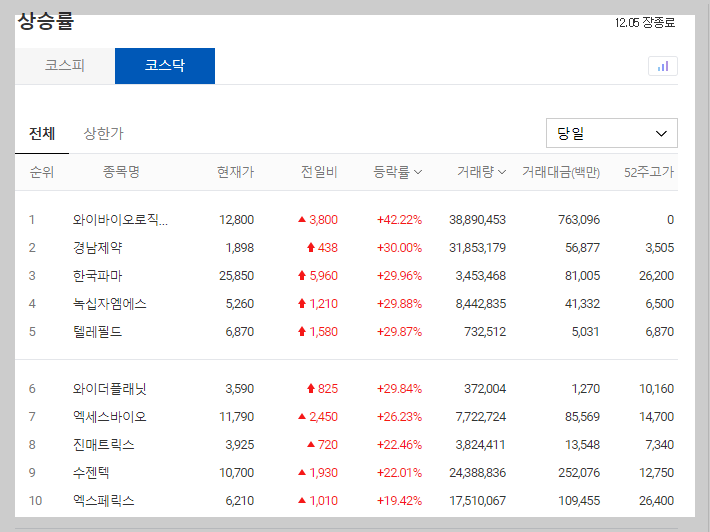Click the 12,800 current price cell
This screenshot has height=532, width=710.
(236, 220)
